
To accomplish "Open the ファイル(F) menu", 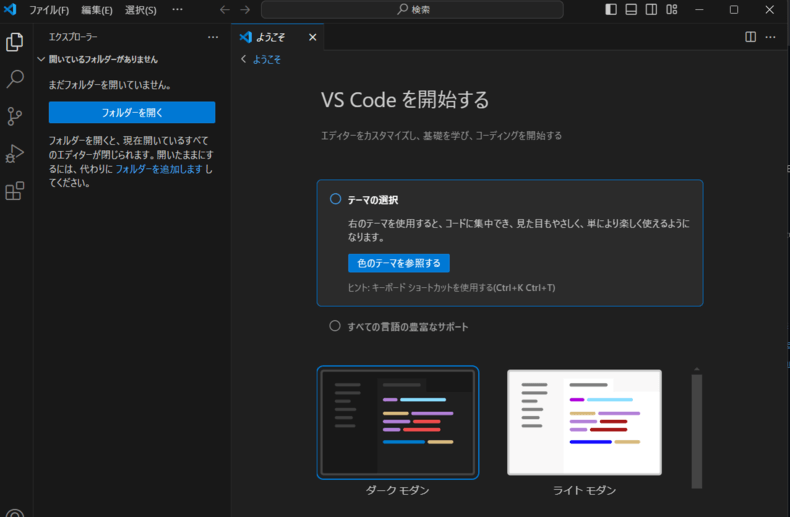I will pyautogui.click(x=49, y=10).
